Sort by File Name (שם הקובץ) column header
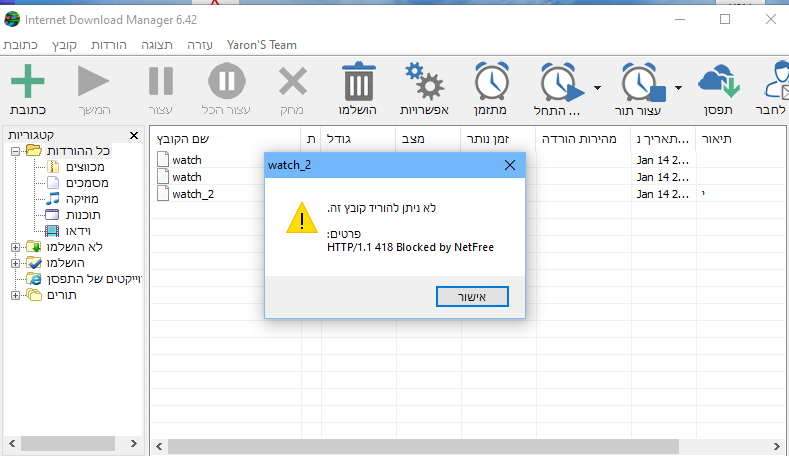Viewport: 789px width, 456px height. (x=225, y=139)
